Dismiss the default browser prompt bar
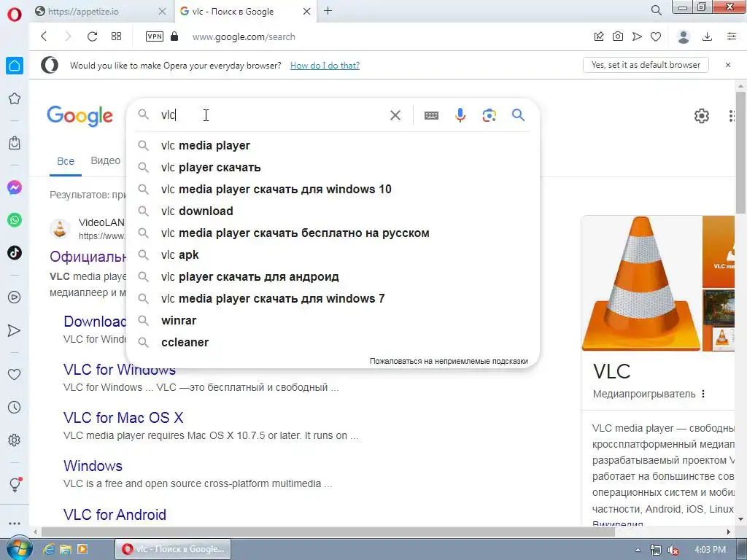 click(x=728, y=65)
